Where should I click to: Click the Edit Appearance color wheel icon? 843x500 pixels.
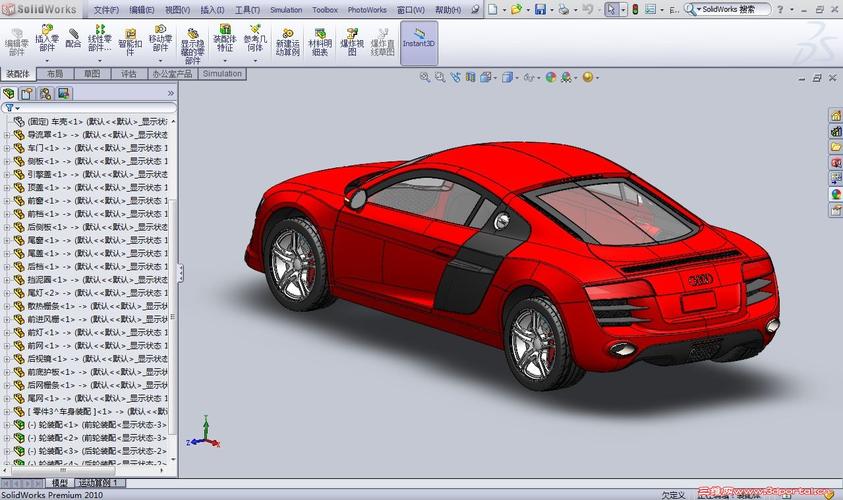(x=550, y=77)
